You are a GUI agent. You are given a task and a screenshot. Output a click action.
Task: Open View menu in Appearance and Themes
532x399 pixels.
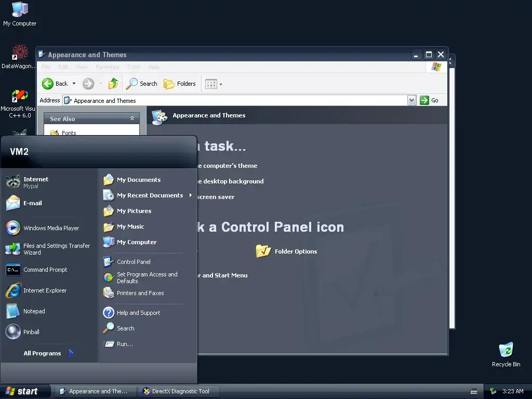82,67
